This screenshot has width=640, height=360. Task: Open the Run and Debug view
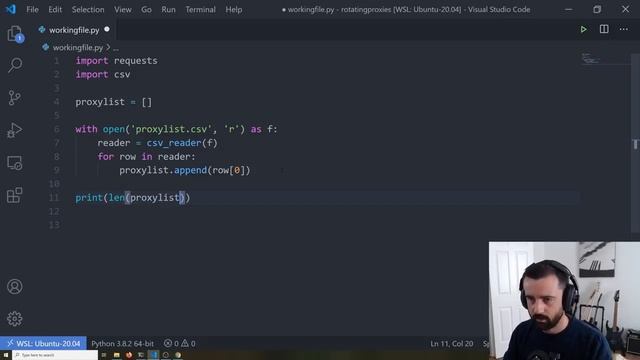click(15, 130)
